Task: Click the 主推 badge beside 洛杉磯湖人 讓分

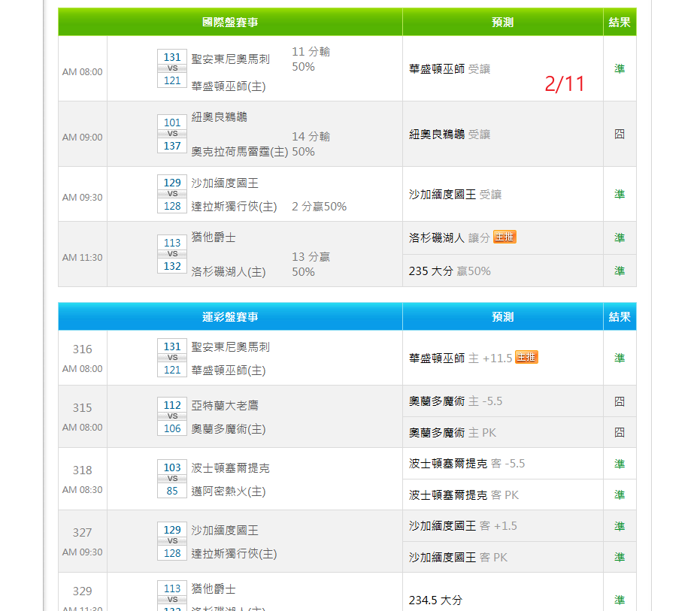Action: click(505, 237)
